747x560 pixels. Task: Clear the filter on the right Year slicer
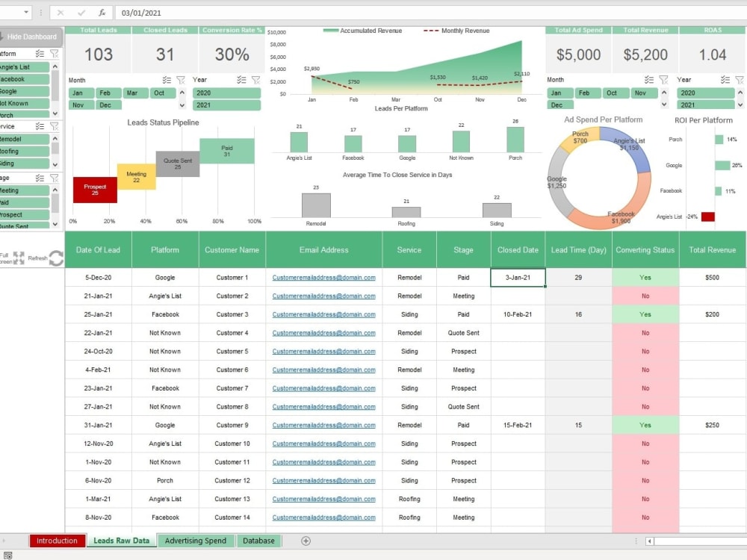tap(740, 80)
